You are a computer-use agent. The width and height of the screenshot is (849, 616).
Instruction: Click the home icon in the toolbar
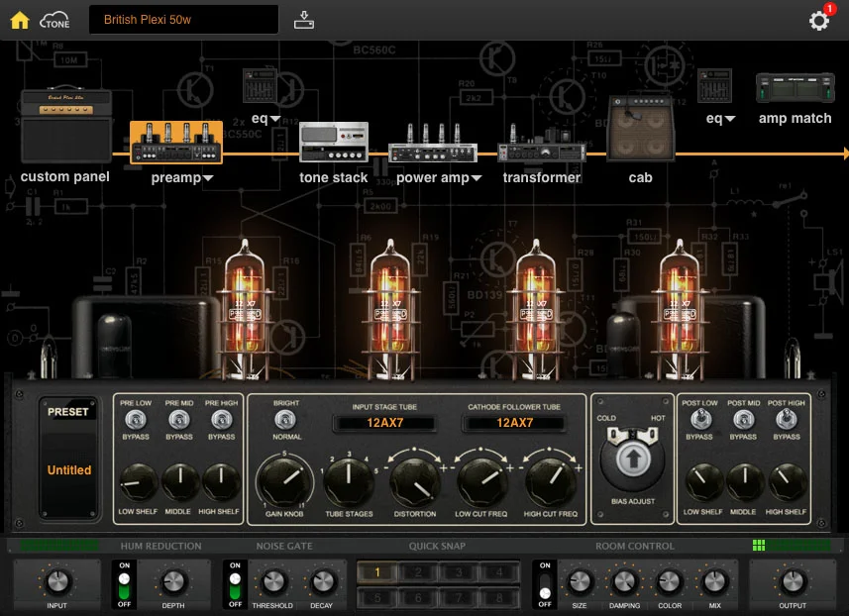[18, 19]
